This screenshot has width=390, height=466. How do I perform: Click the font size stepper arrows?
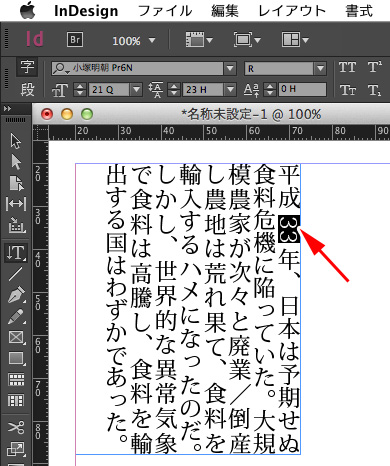(x=80, y=90)
